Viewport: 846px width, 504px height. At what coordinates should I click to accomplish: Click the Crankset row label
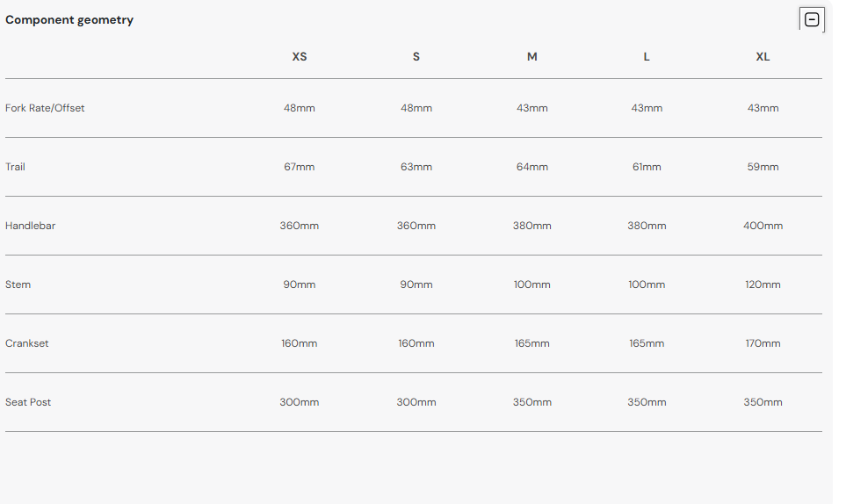(27, 342)
